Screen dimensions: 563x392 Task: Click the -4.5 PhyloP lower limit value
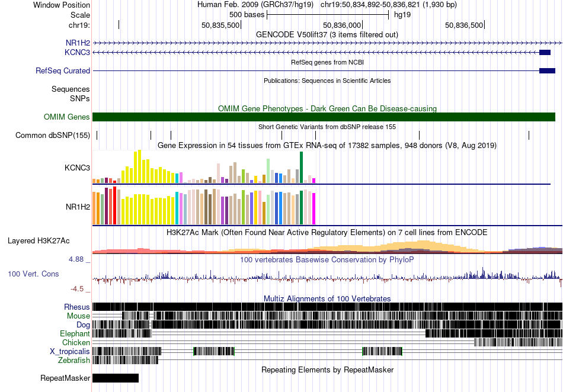77,289
